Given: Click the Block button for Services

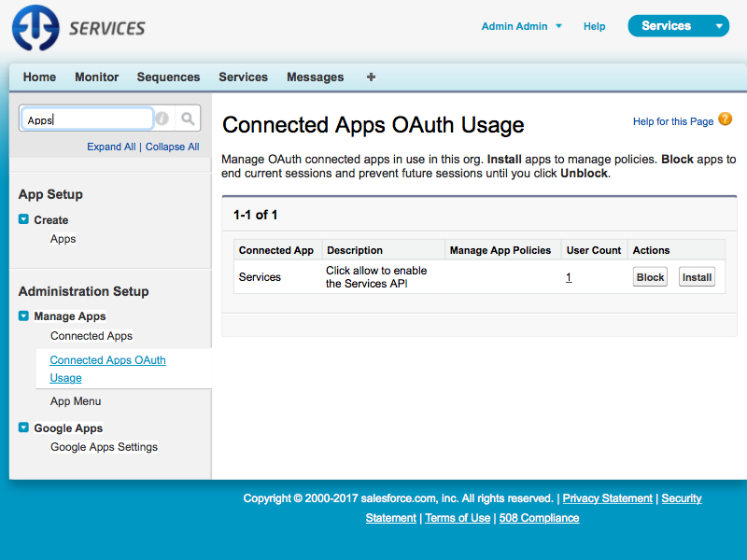Looking at the screenshot, I should pyautogui.click(x=650, y=277).
